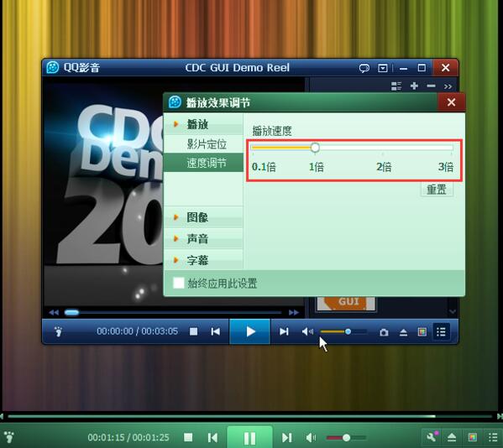Click 00:01:15 / 00:01:25 time display
Image resolution: width=503 pixels, height=448 pixels.
click(128, 437)
